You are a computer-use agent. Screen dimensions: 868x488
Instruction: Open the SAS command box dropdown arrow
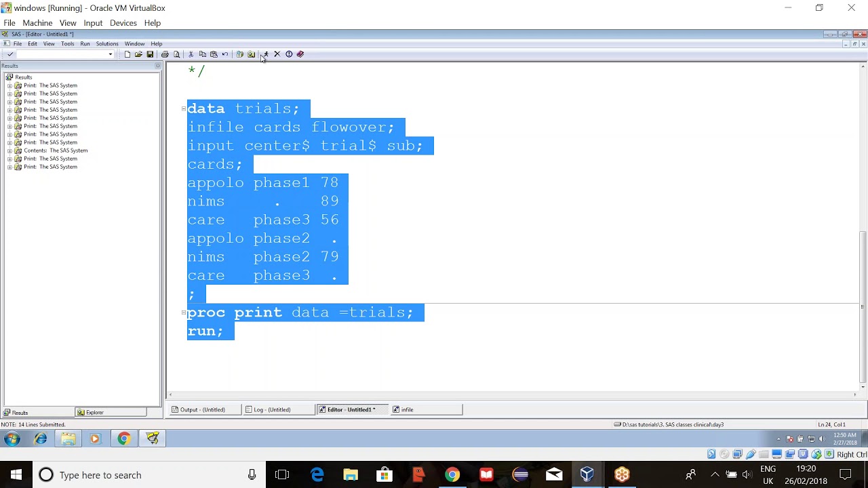110,54
